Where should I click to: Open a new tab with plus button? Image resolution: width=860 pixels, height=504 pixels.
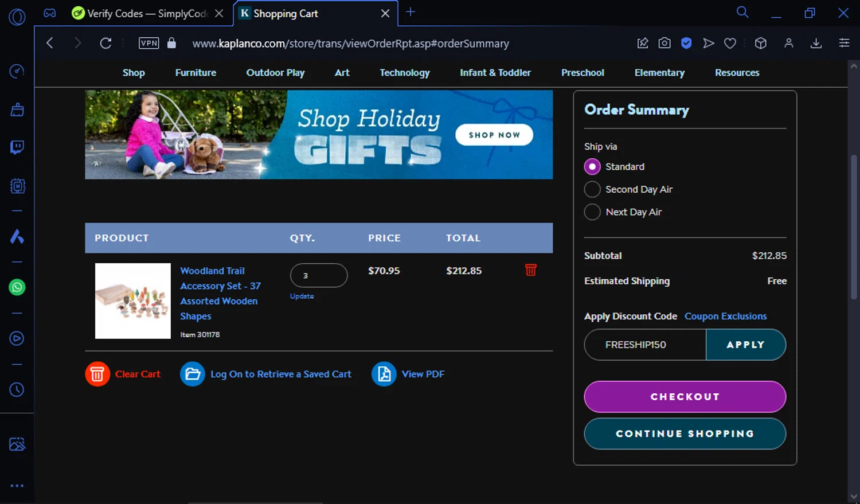coord(411,12)
